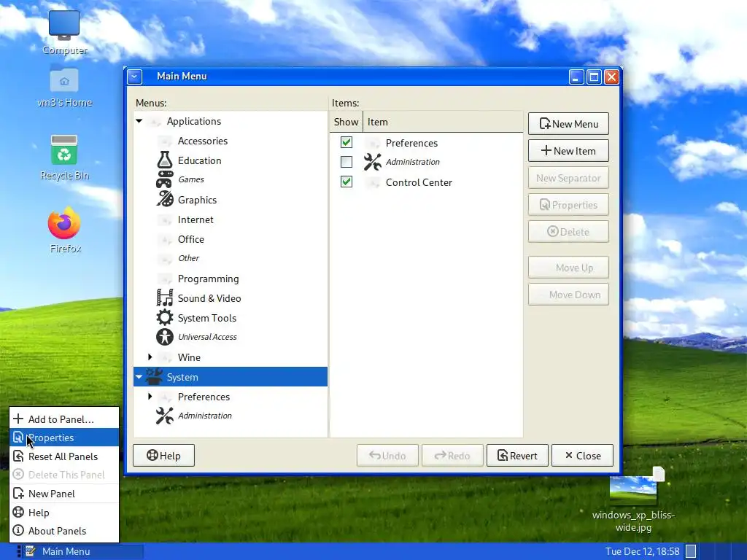Click the Main Menu taskbar editor icon
The width and height of the screenshot is (747, 560).
click(31, 551)
